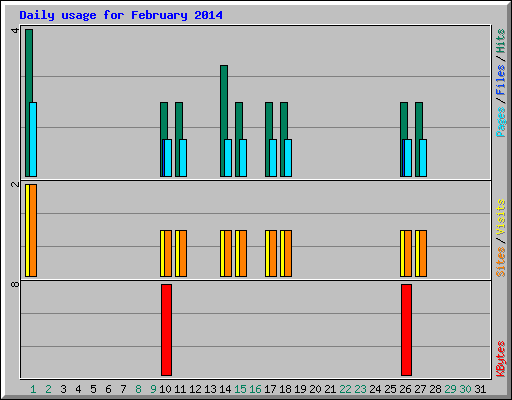Click day number "15" on the date axis
Screen dimensions: 512x400
[x=240, y=389]
